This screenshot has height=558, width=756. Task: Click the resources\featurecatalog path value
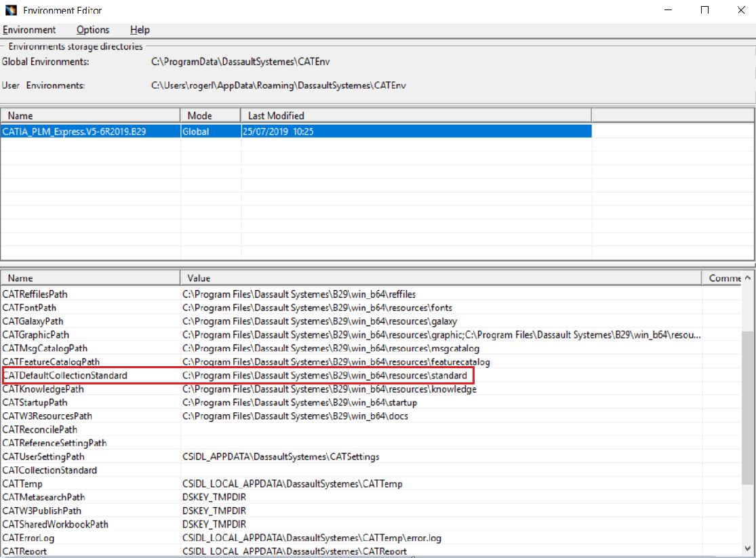point(336,361)
